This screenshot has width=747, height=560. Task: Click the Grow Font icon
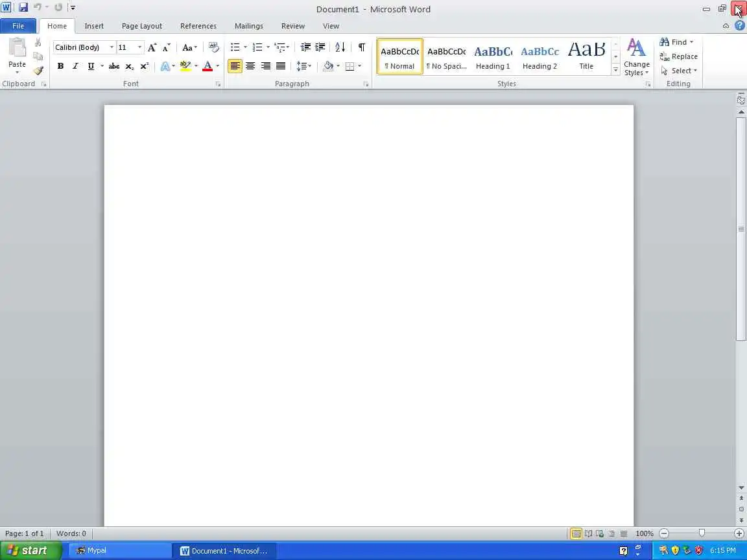pyautogui.click(x=152, y=47)
